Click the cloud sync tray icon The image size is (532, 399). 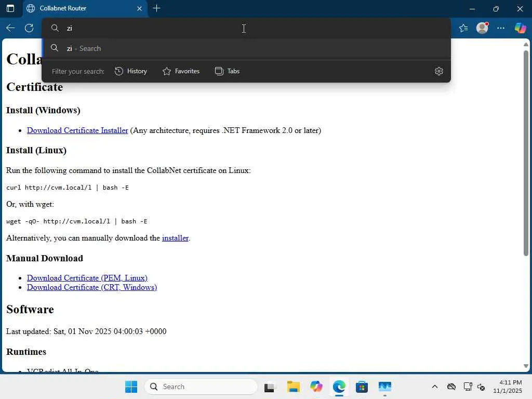[451, 387]
